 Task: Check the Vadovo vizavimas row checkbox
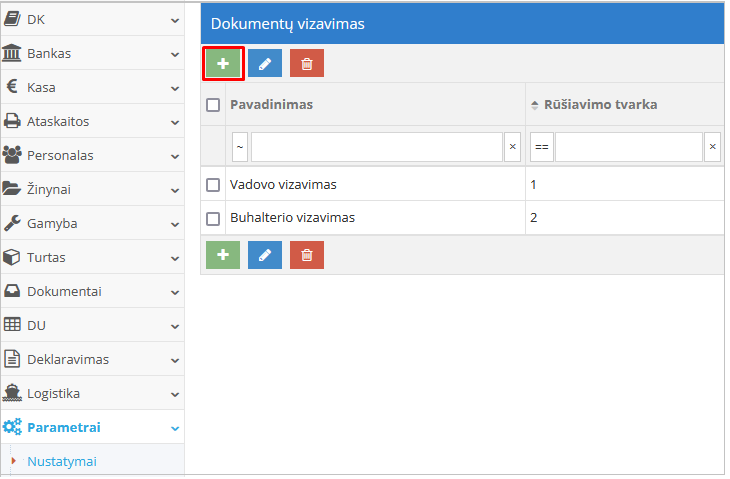213,185
